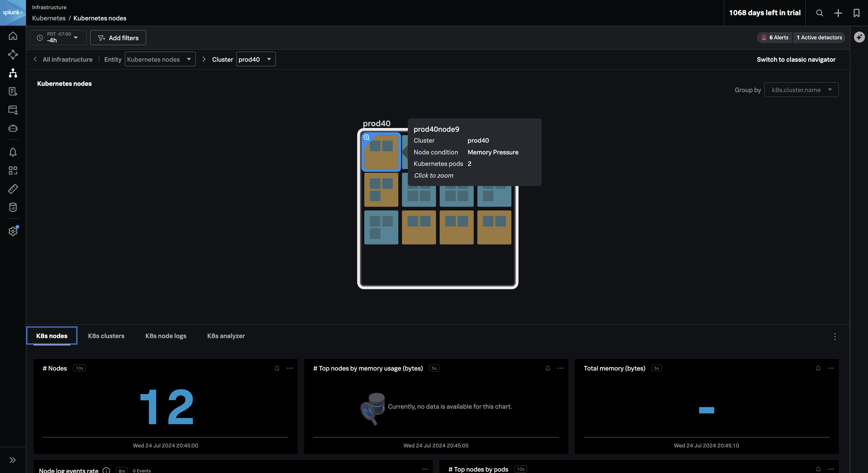
Task: Open the prod40 cluster dropdown
Action: 255,59
